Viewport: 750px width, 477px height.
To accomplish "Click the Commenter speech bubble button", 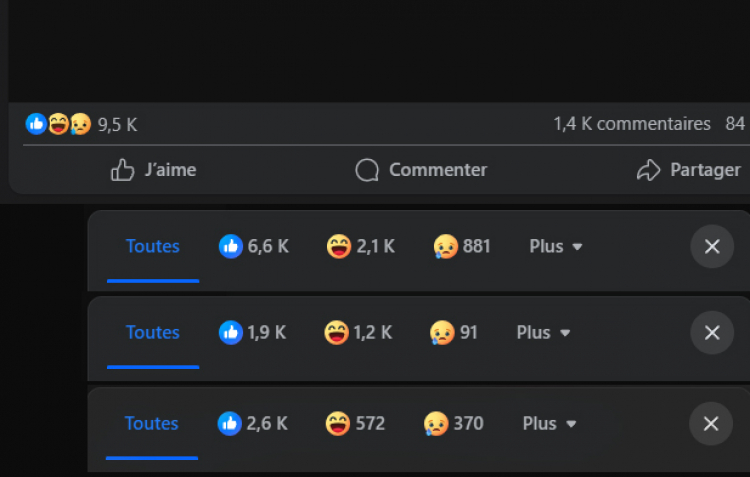I will [421, 170].
